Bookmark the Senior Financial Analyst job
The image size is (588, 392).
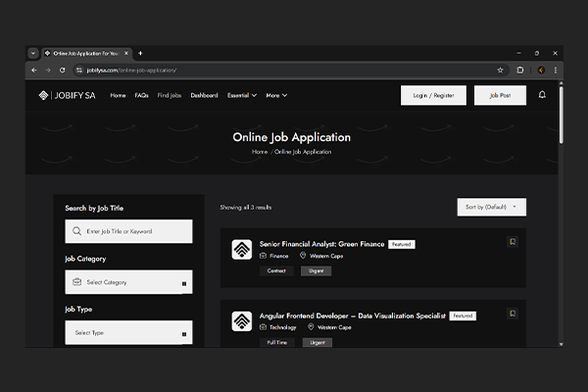pos(513,242)
